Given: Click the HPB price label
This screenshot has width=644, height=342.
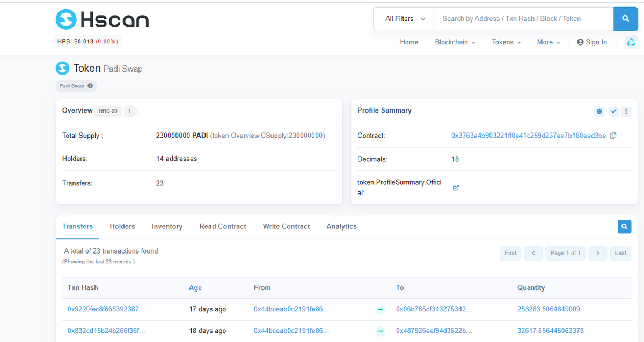Looking at the screenshot, I should [89, 41].
